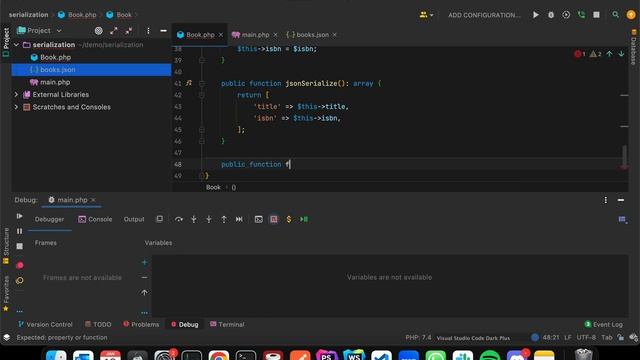
Task: Click error count indicator in editor
Action: point(580,53)
